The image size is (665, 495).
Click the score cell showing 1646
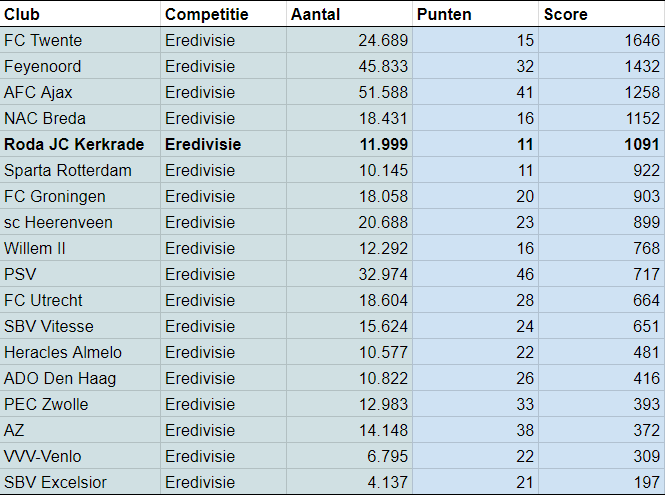pyautogui.click(x=600, y=40)
